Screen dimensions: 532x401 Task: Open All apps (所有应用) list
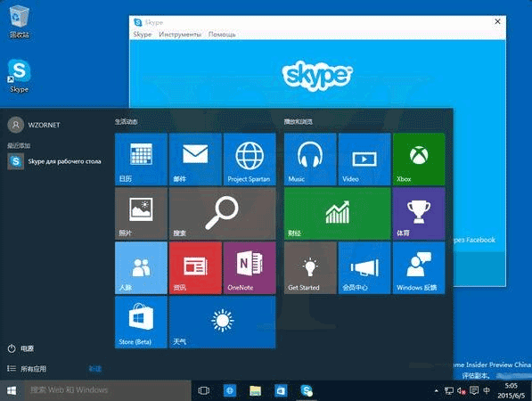[27, 368]
